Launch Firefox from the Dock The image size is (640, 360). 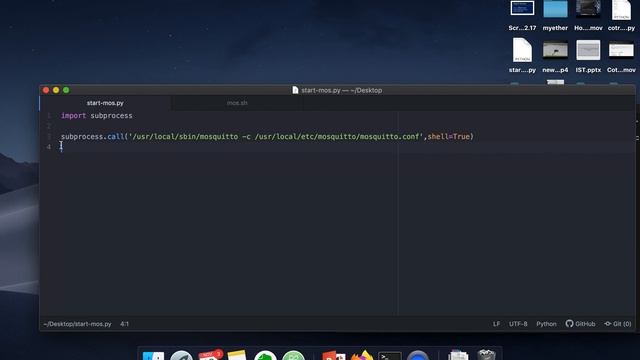pyautogui.click(x=362, y=355)
